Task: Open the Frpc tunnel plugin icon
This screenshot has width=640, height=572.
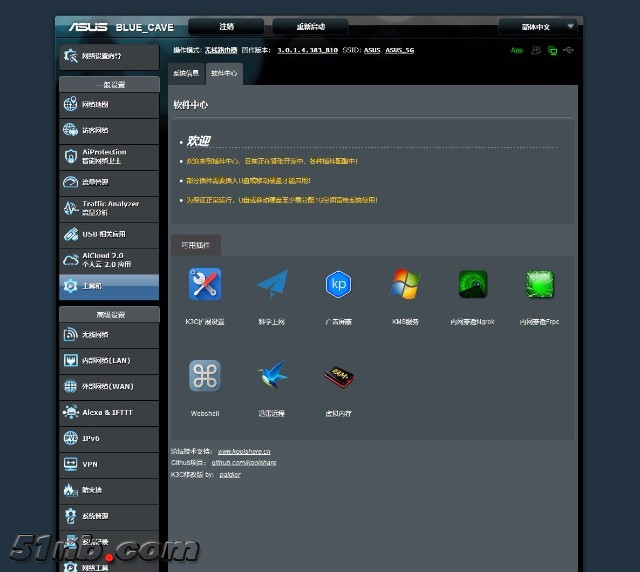Action: [x=540, y=285]
